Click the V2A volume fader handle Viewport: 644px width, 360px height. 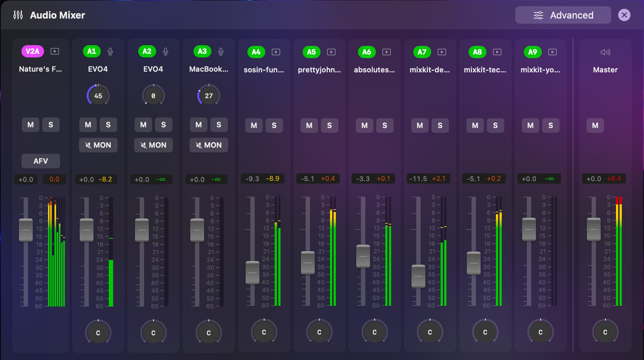tap(26, 230)
